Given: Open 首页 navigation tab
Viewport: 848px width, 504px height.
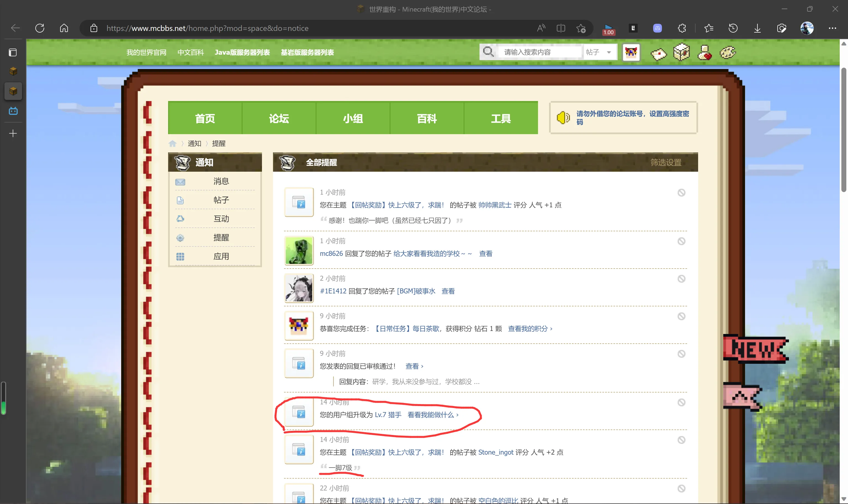Looking at the screenshot, I should [205, 118].
